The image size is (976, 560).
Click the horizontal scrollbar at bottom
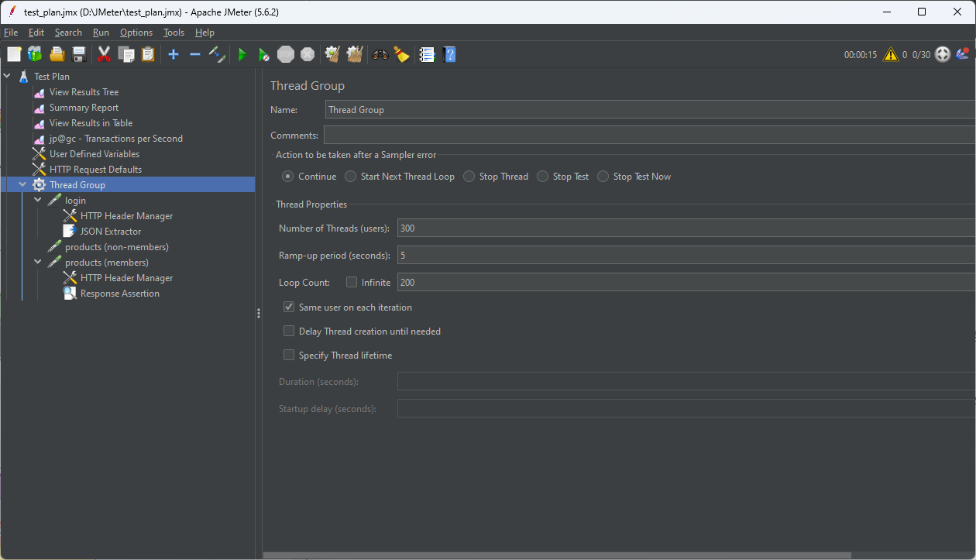557,555
